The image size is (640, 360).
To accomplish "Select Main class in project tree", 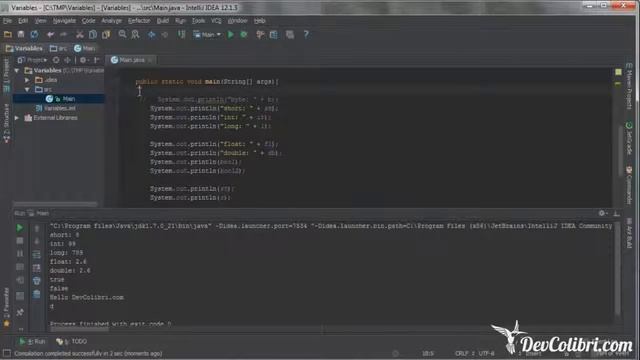I will 60,99.
